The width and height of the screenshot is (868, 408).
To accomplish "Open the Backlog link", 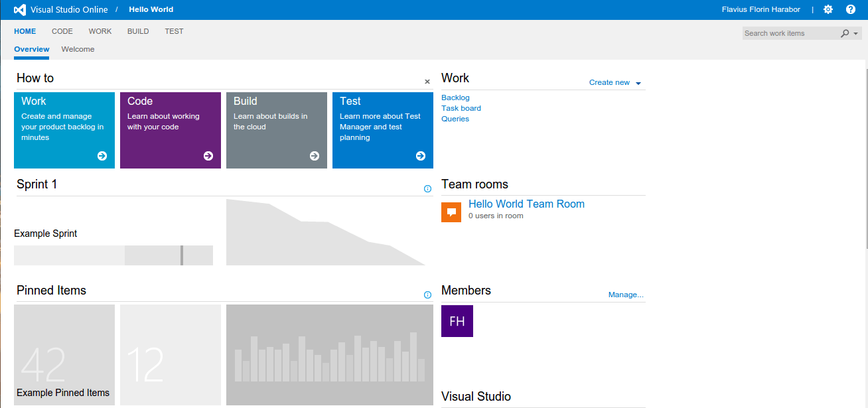I will (x=455, y=98).
